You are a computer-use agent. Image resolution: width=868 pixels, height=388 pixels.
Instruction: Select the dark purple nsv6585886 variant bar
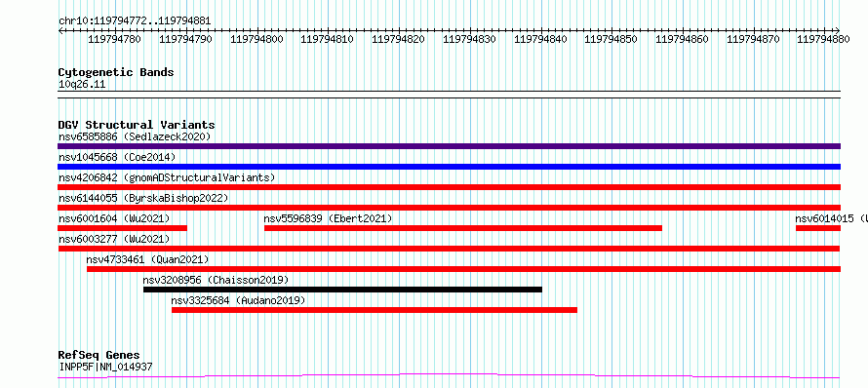point(449,146)
